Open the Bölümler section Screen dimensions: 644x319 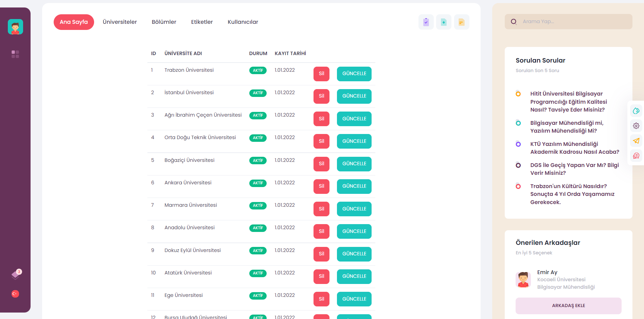click(164, 22)
